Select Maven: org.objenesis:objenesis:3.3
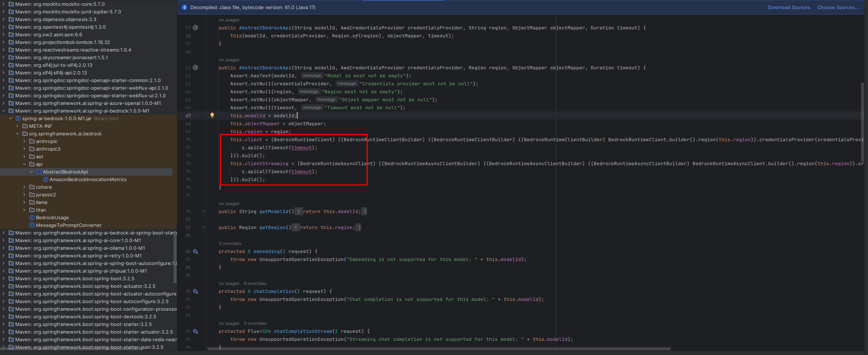 [56, 19]
